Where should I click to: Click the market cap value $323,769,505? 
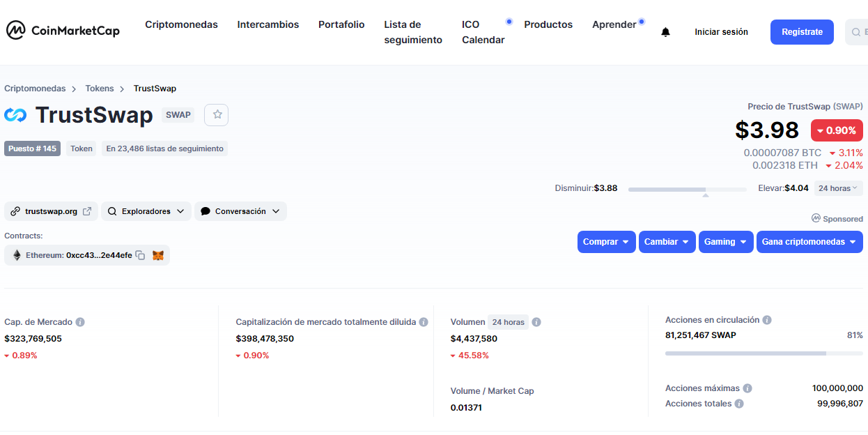[33, 339]
